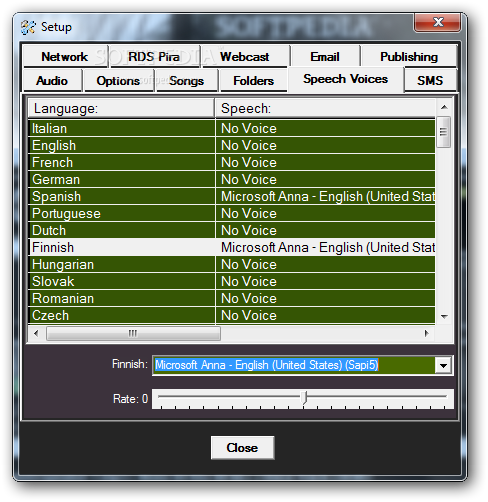
Task: Click the list's scroll down arrow
Action: click(x=444, y=316)
